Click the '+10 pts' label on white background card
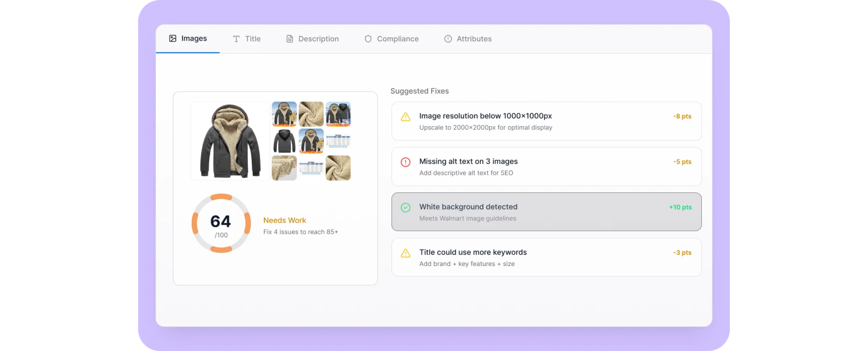868x351 pixels. tap(680, 207)
